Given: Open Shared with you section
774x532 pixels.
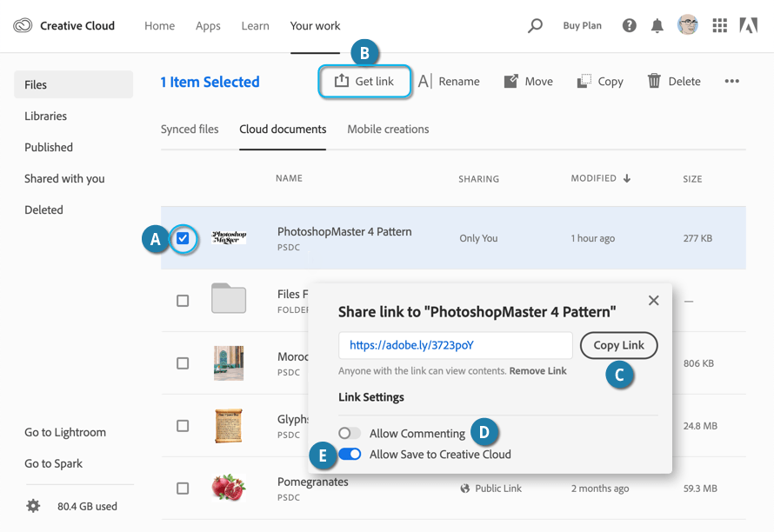Looking at the screenshot, I should click(x=64, y=179).
